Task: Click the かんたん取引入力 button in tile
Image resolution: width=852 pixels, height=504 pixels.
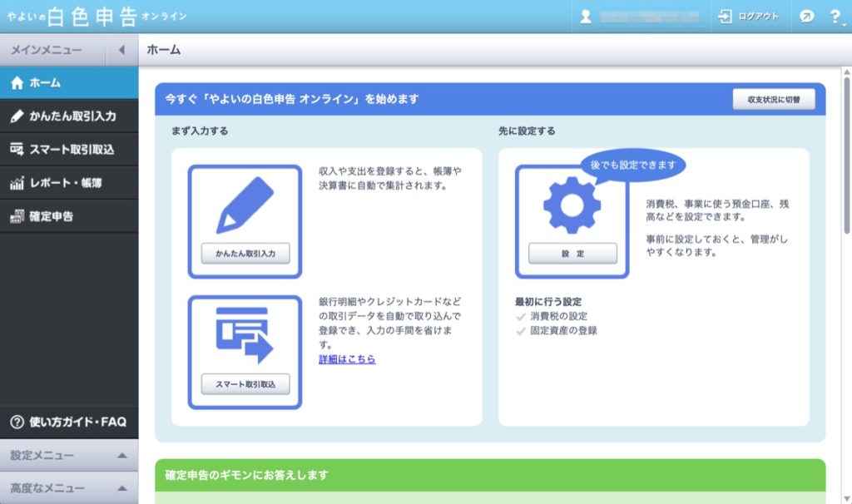Action: 245,254
